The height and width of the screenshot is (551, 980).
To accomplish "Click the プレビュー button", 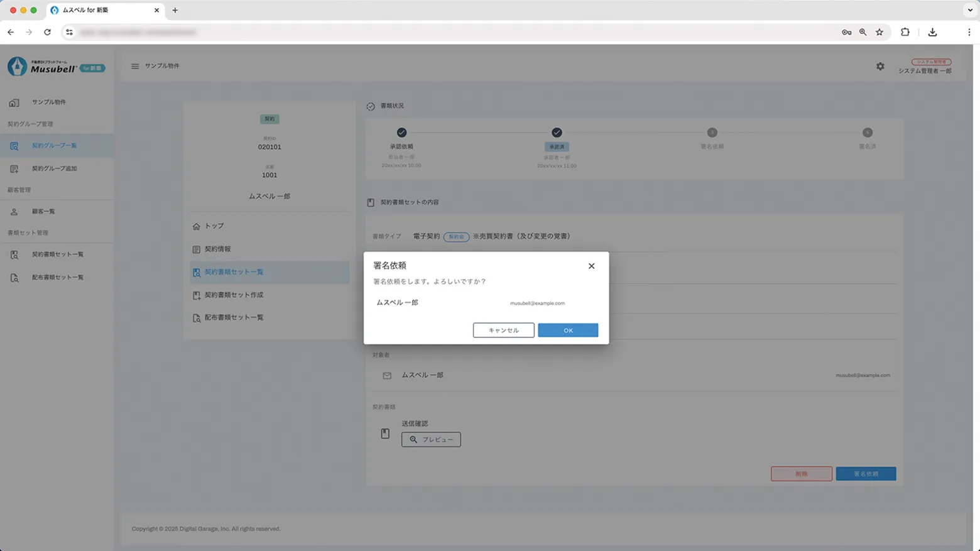I will [431, 440].
